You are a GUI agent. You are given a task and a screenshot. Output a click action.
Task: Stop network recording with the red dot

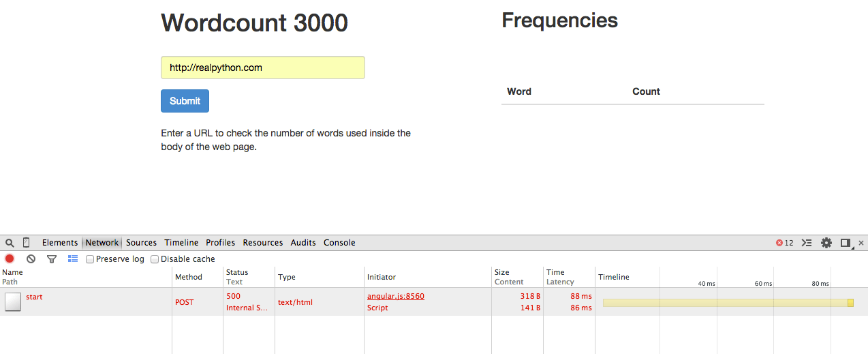coord(10,259)
